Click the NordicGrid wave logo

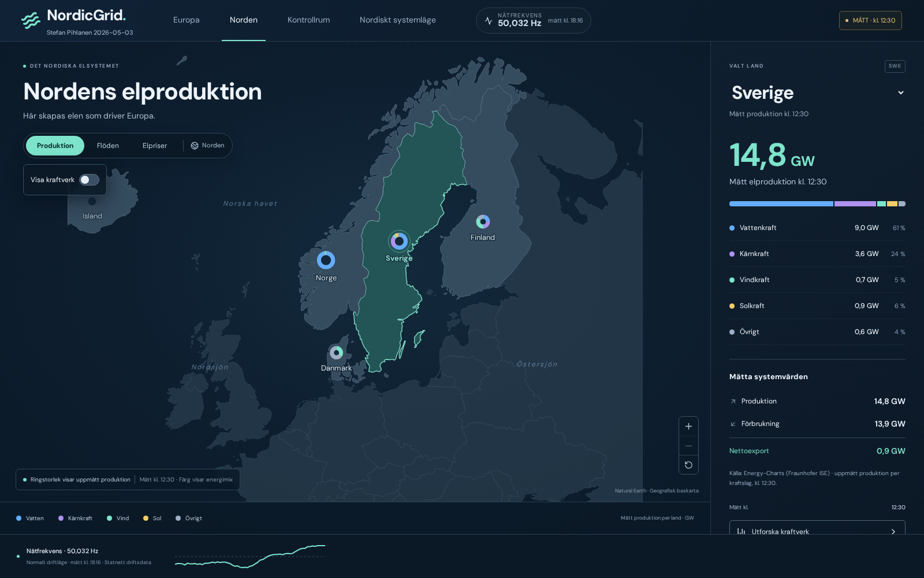tap(31, 20)
